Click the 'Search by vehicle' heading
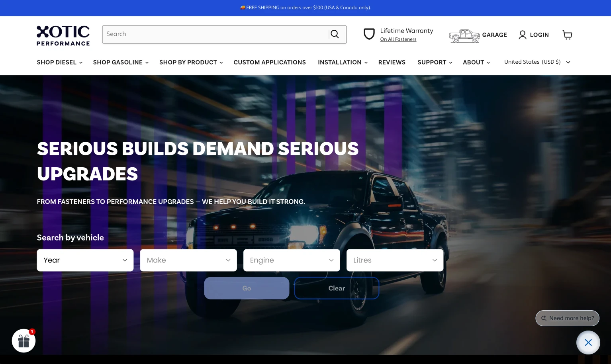 pos(70,238)
